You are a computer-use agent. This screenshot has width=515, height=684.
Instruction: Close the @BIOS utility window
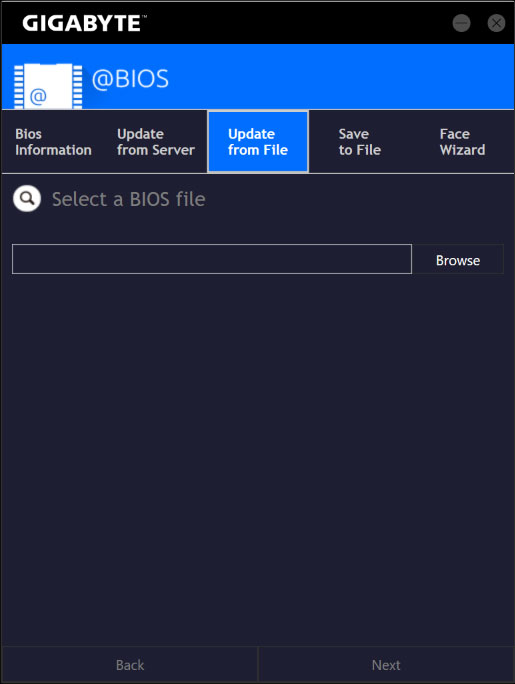[496, 23]
